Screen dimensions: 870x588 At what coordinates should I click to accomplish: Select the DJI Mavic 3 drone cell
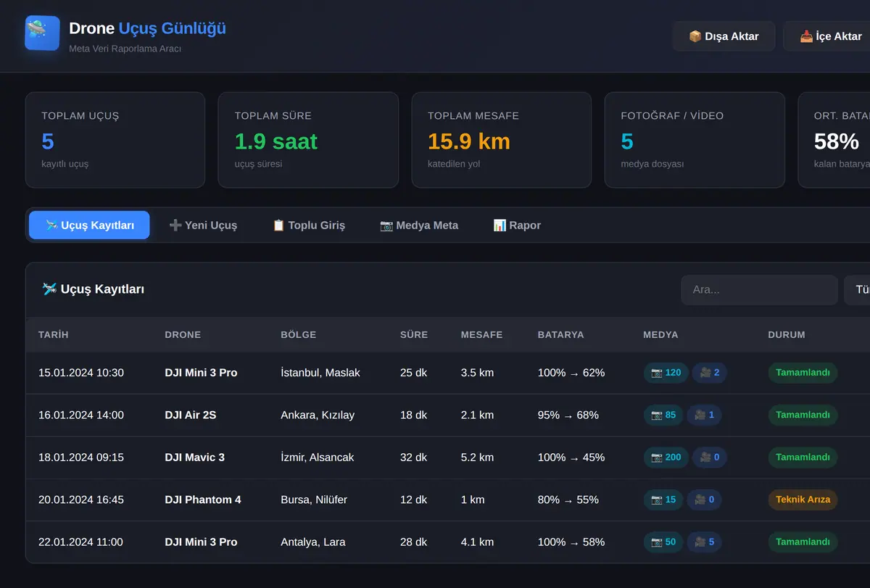195,457
